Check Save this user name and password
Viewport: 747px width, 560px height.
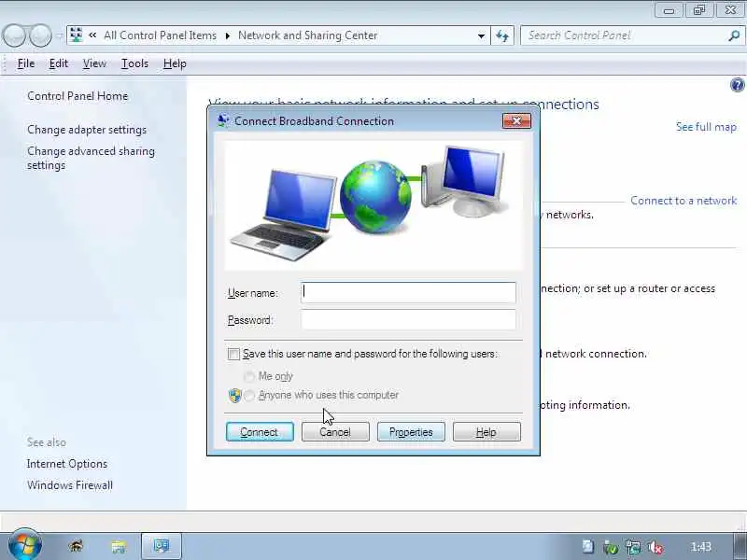tap(233, 354)
